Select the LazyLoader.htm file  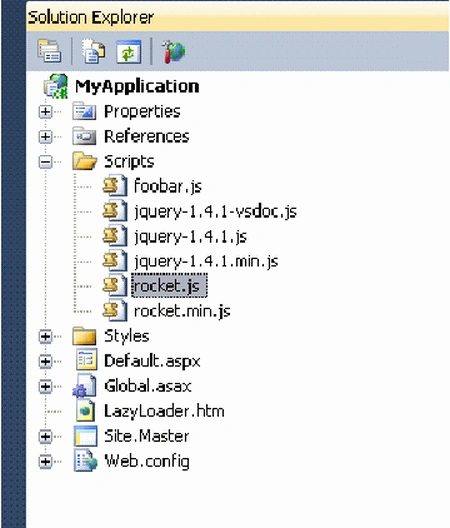tap(164, 411)
